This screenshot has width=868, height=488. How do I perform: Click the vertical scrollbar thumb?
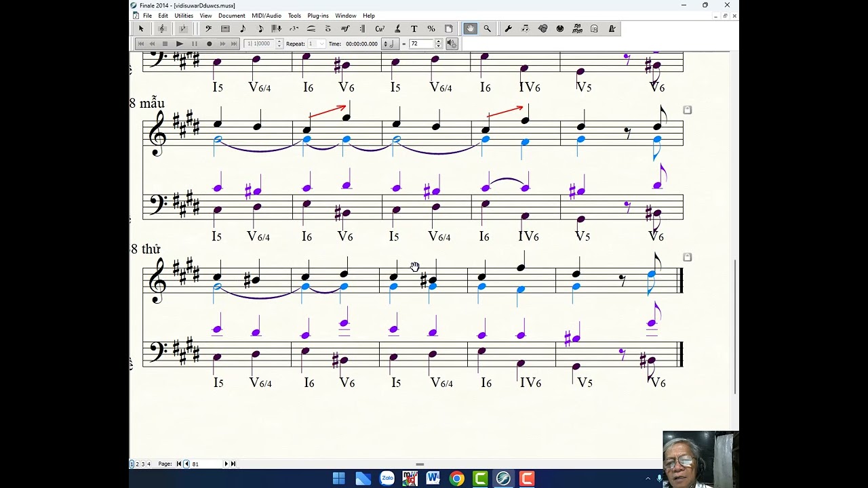pos(735,327)
